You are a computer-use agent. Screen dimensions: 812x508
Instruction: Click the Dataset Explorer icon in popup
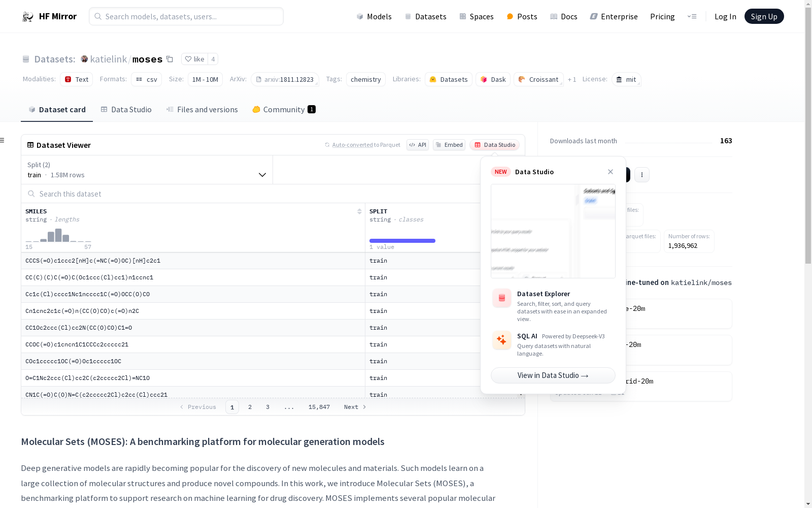502,298
